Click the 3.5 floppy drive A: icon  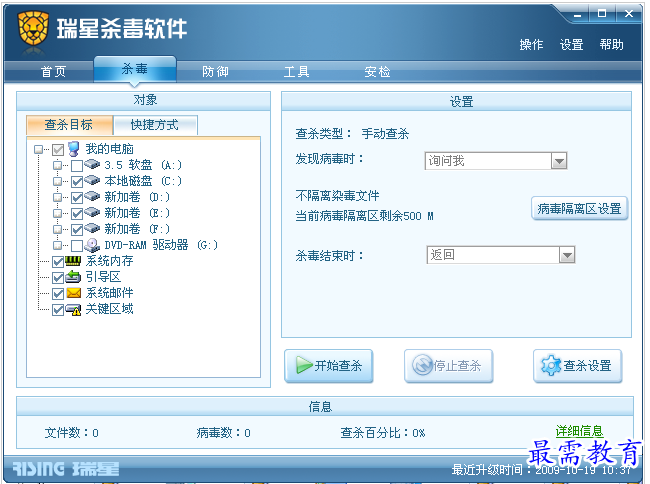pos(92,165)
